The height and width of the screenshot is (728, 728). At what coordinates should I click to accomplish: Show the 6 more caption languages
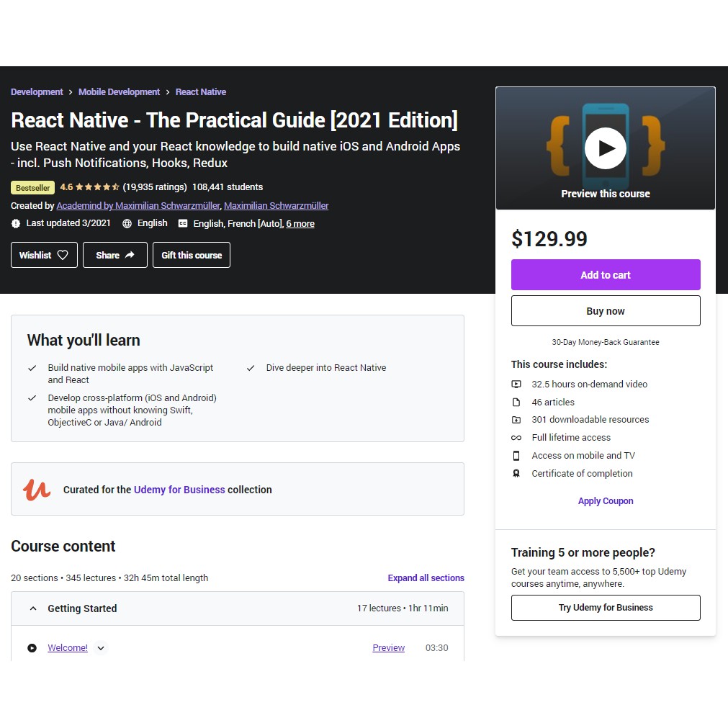300,224
